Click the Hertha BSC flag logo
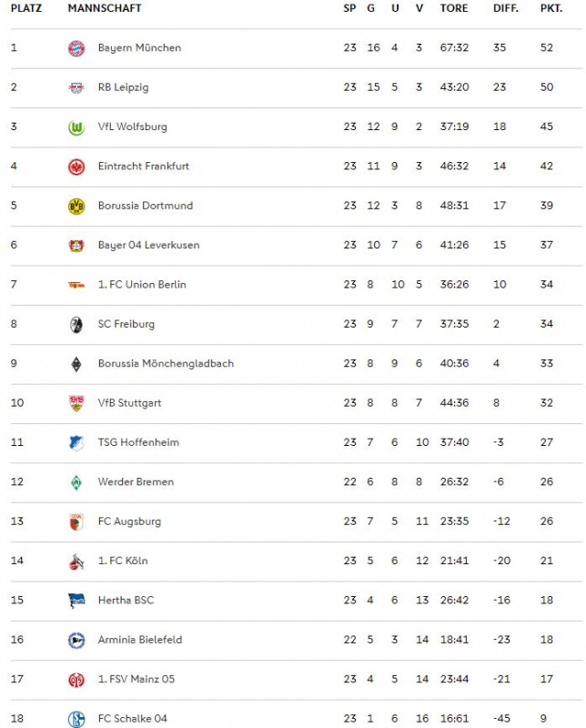This screenshot has height=728, width=586. (x=76, y=601)
